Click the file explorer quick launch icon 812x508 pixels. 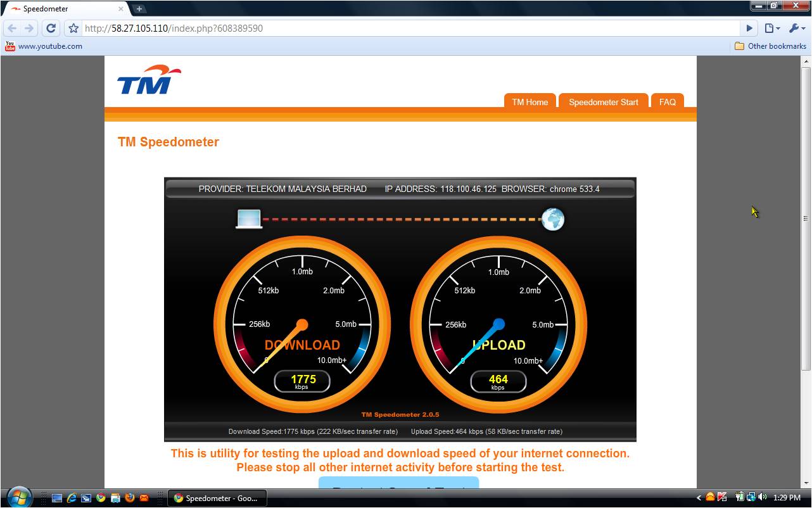[x=115, y=498]
